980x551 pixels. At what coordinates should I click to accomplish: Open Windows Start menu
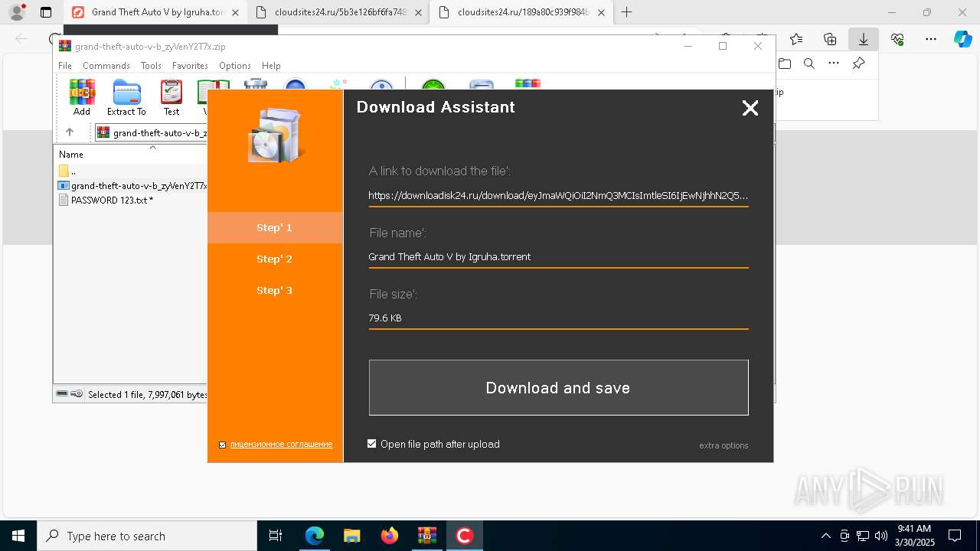[x=18, y=536]
